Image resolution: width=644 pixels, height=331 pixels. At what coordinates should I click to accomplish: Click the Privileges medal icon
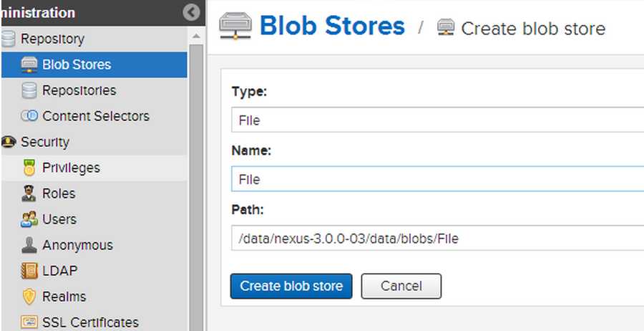click(x=29, y=168)
